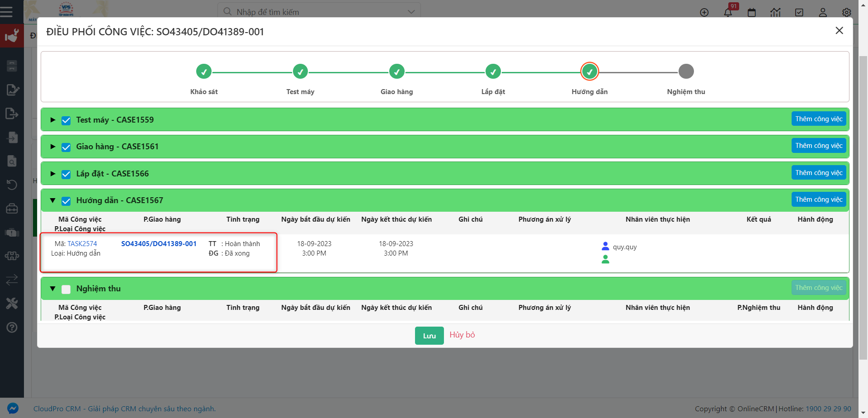Open the sidebar import document icon
Viewport: 868px width, 418px height.
[x=12, y=137]
